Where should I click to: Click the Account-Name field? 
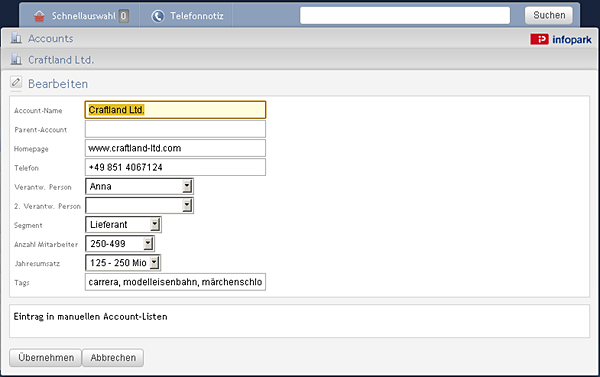[175, 110]
